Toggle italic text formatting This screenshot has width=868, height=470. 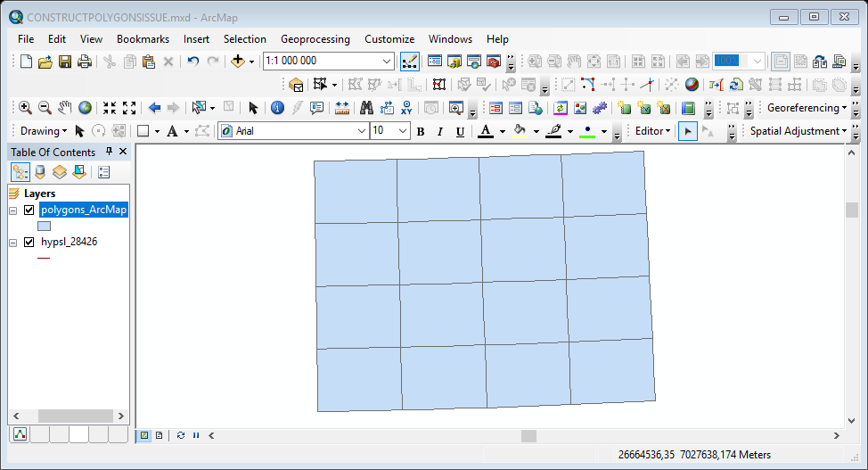pos(440,131)
